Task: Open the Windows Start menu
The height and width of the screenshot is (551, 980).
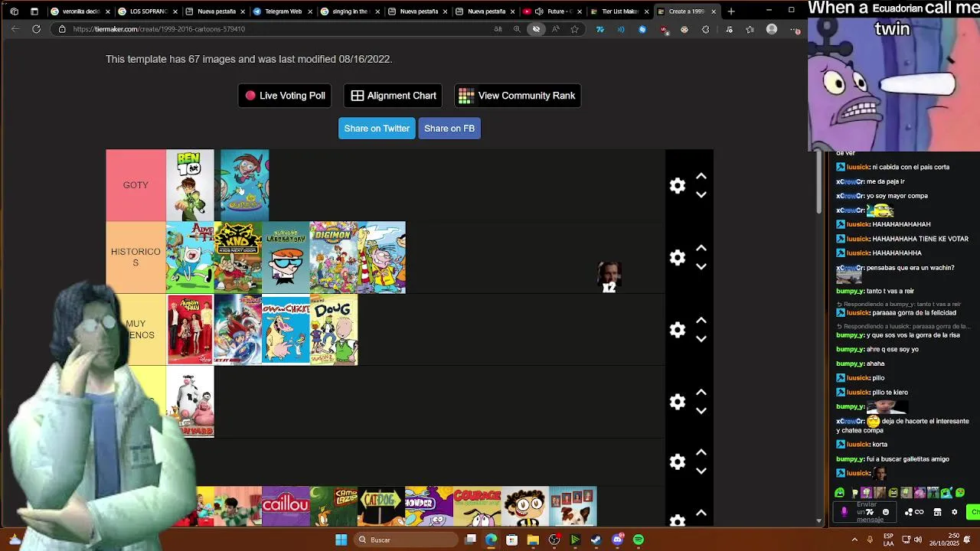Action: click(x=341, y=540)
